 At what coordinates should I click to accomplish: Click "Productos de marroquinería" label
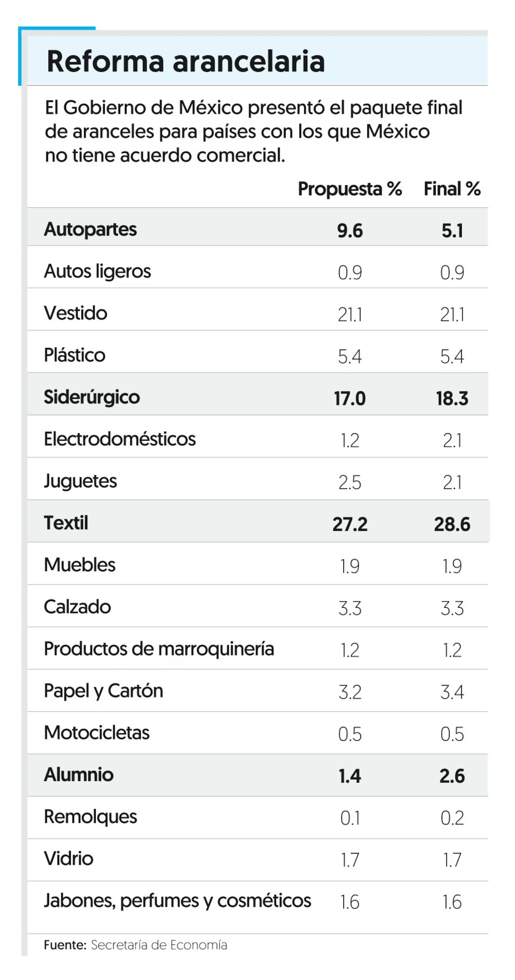coord(159,649)
